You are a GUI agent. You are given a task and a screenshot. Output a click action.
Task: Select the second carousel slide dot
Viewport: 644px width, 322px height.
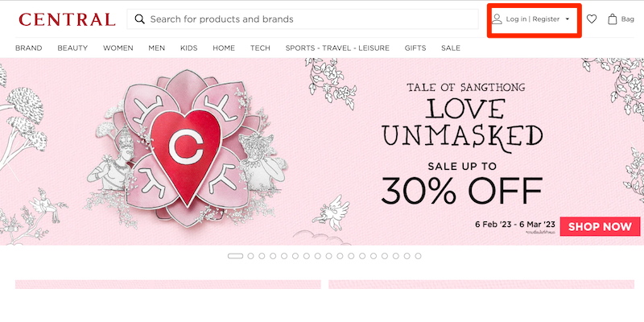coord(250,256)
